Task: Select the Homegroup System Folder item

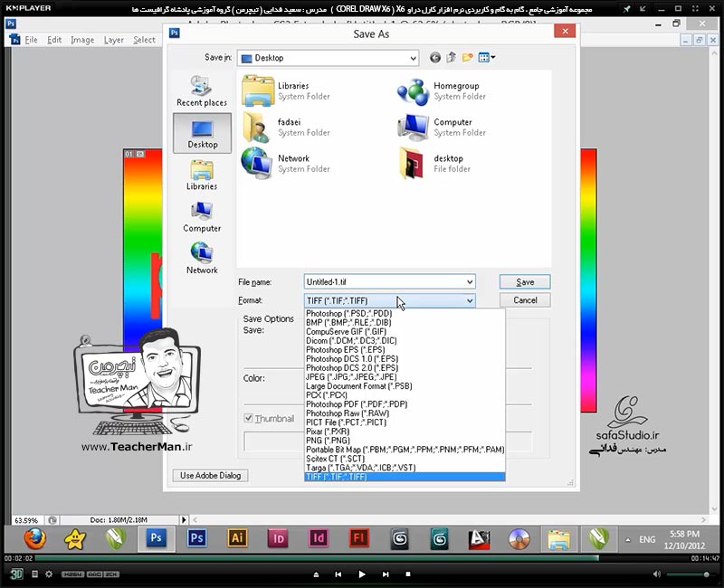Action: click(x=442, y=91)
